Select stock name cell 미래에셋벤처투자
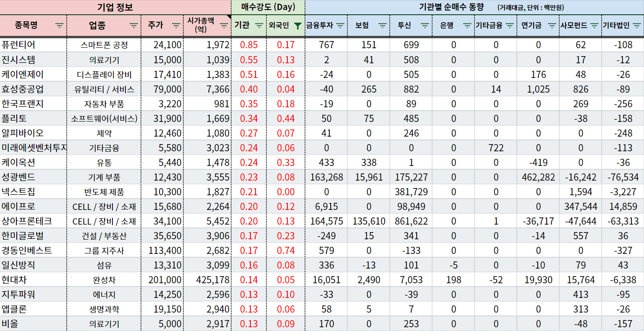Screen dimensions: 644x331 pos(33,147)
